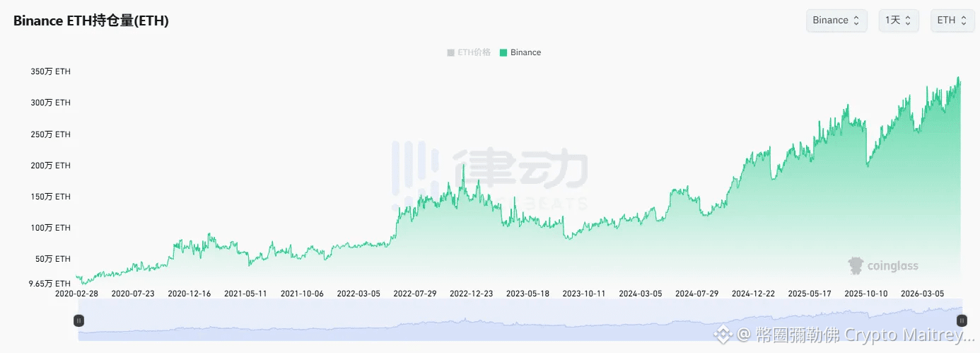Grab the left range slider handle

[78, 320]
